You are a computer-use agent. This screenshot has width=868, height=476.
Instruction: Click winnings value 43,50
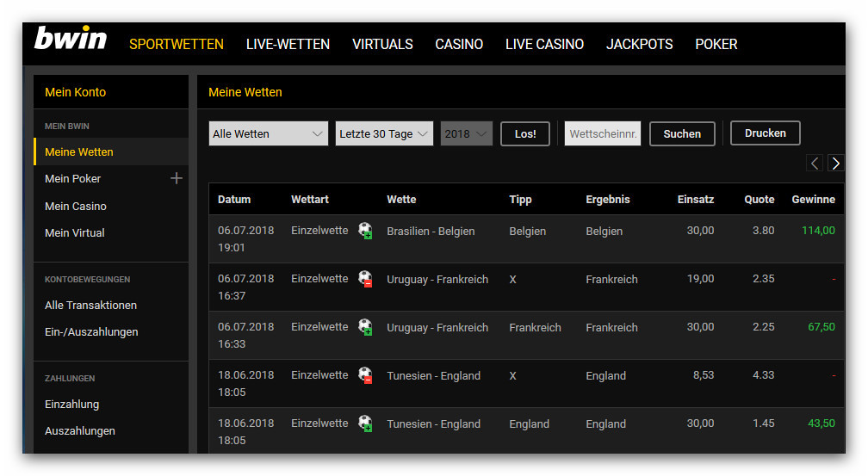(x=821, y=423)
